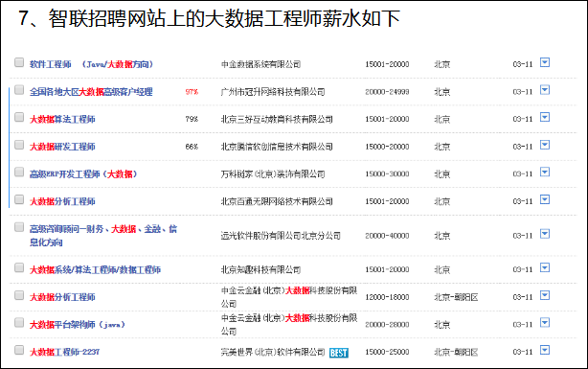
Task: View the 大数据算法工程师 job posting
Action: 62,119
